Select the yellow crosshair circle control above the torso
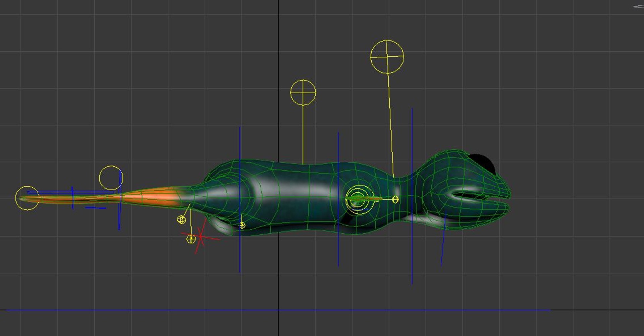644x336 pixels. pos(303,92)
